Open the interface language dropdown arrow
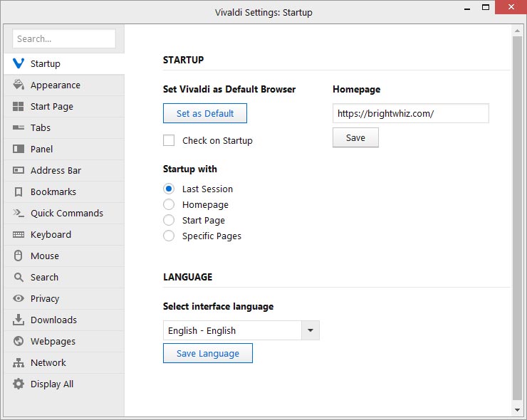The width and height of the screenshot is (527, 420). pos(311,330)
